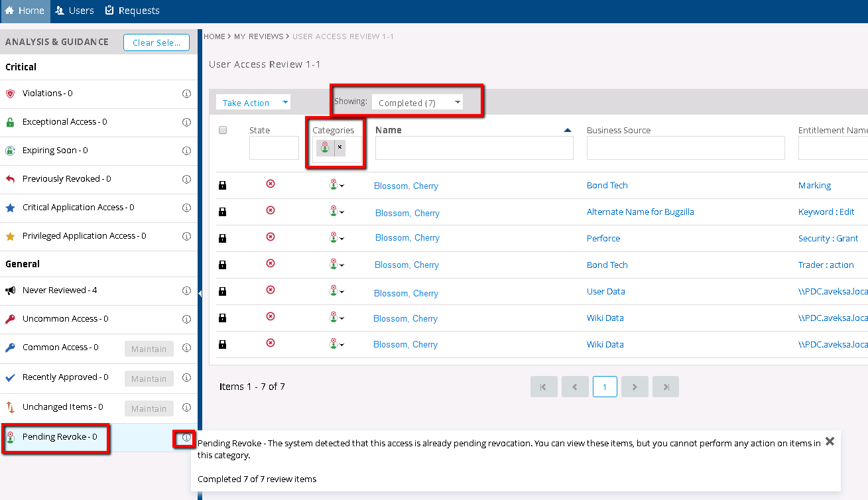Sort by the Name column header
The height and width of the screenshot is (500, 868).
click(389, 130)
